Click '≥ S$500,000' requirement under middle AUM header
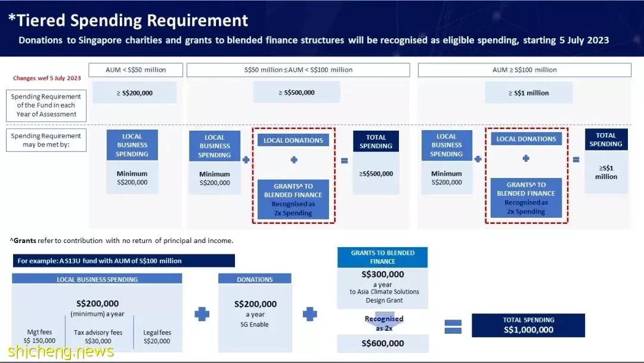This screenshot has width=644, height=363. [296, 93]
